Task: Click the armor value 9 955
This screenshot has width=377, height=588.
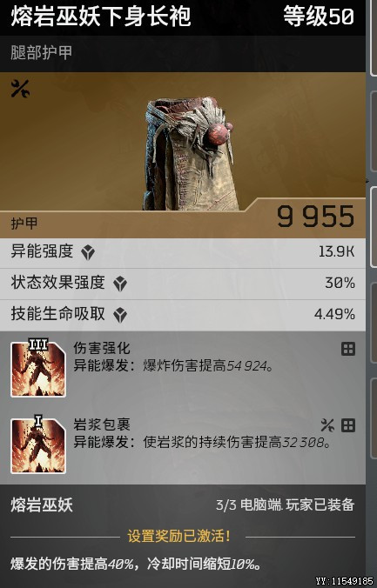Action: tap(316, 217)
